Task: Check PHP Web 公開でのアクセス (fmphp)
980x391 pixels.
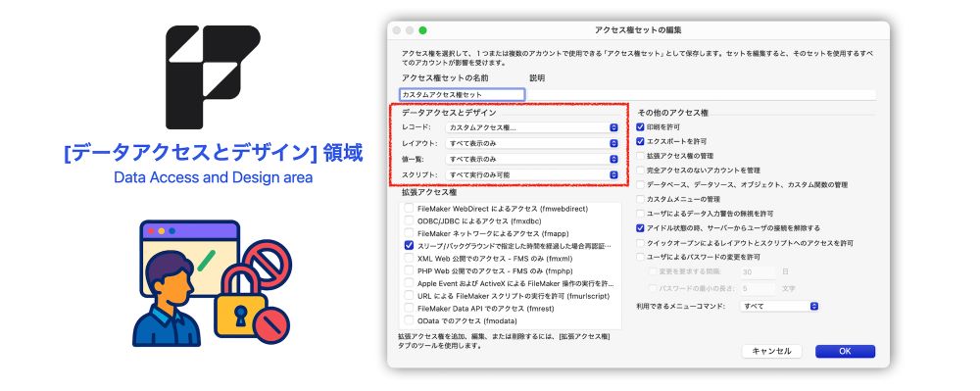Action: [409, 270]
